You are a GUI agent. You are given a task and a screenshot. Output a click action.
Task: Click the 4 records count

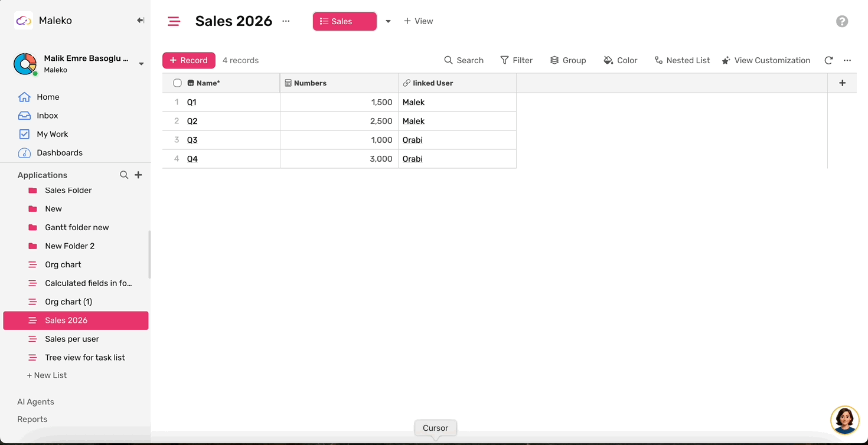point(240,60)
